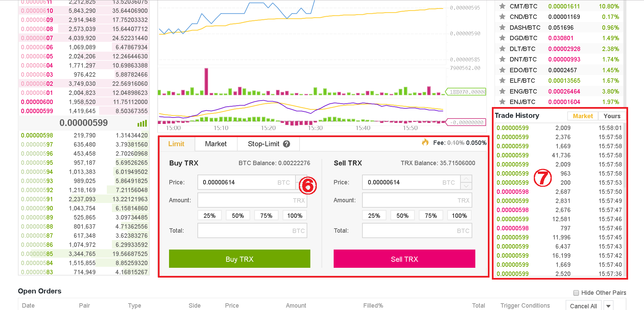Click the last price 0.00000599 header
644x310 pixels.
84,123
